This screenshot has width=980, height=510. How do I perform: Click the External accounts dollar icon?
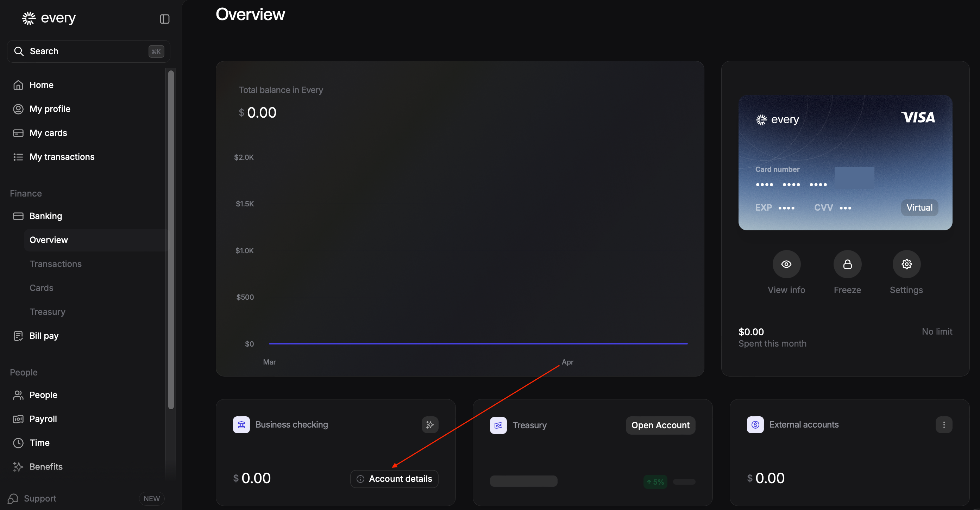pyautogui.click(x=755, y=425)
